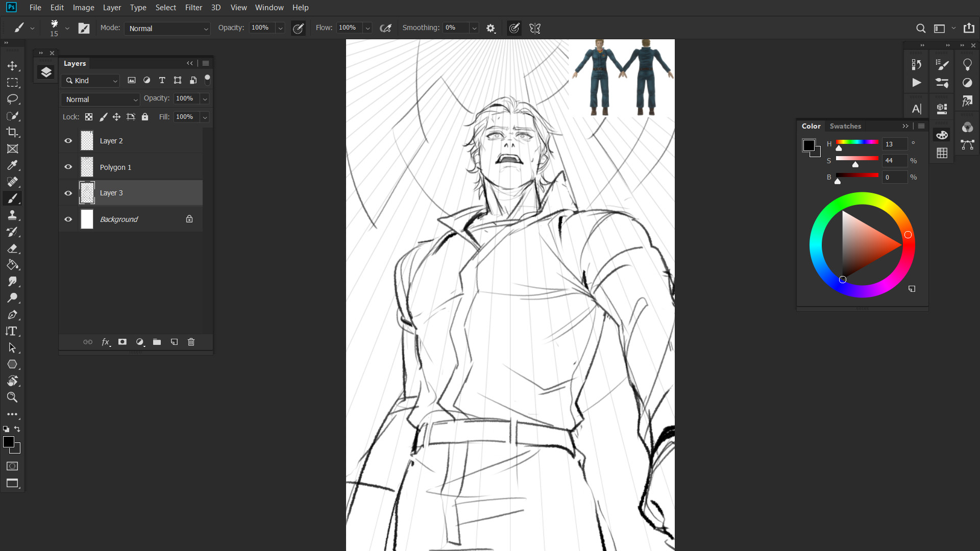Viewport: 980px width, 551px height.
Task: Open Color panel flyout menu
Action: click(x=921, y=126)
